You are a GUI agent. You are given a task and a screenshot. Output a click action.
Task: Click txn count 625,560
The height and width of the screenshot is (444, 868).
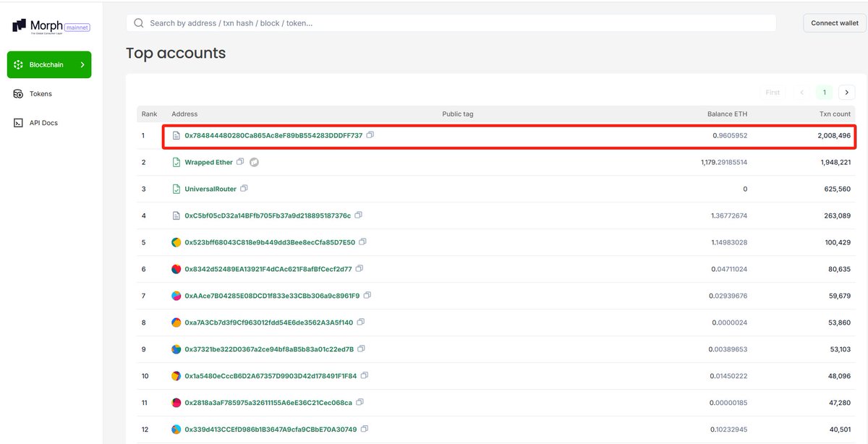(x=837, y=189)
